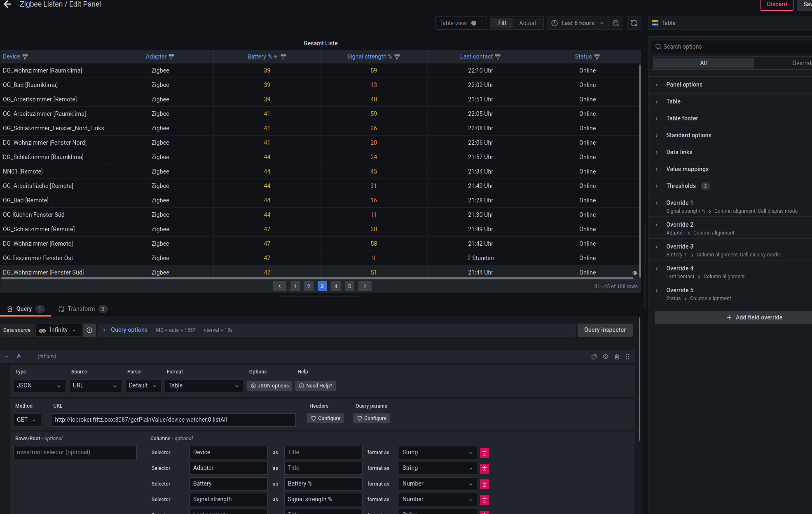The image size is (812, 514).
Task: Click the Table visualization icon
Action: point(655,23)
